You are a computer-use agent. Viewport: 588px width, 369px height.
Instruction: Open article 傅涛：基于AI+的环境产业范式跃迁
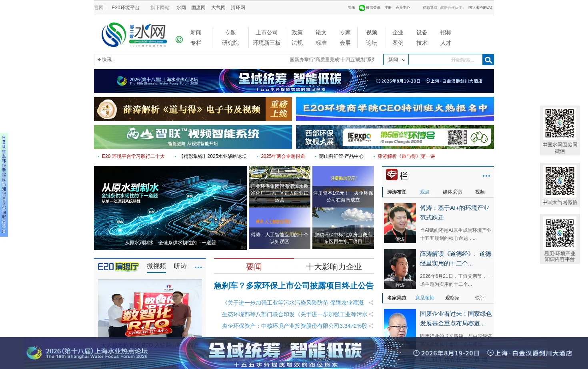(x=454, y=213)
